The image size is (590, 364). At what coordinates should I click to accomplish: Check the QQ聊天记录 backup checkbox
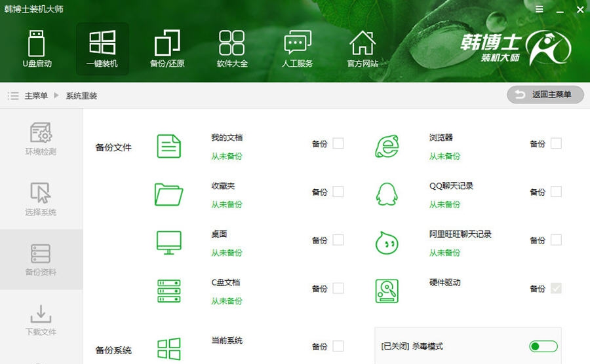click(x=556, y=192)
